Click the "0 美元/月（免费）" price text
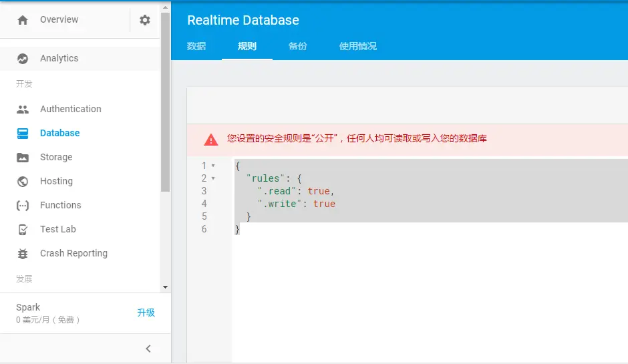Image resolution: width=628 pixels, height=364 pixels. coord(47,319)
